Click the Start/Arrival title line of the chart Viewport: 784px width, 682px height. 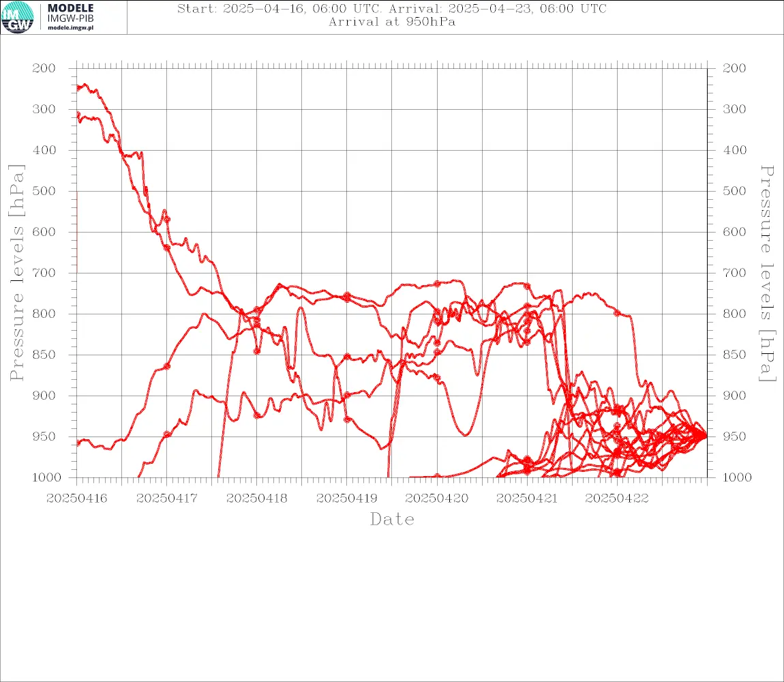(392, 8)
